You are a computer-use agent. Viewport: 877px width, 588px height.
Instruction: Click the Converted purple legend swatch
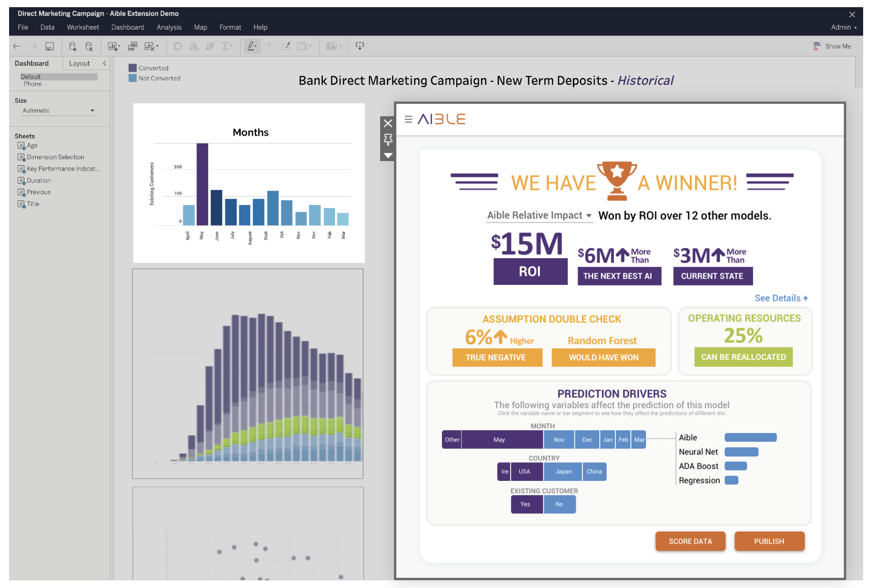pyautogui.click(x=132, y=68)
